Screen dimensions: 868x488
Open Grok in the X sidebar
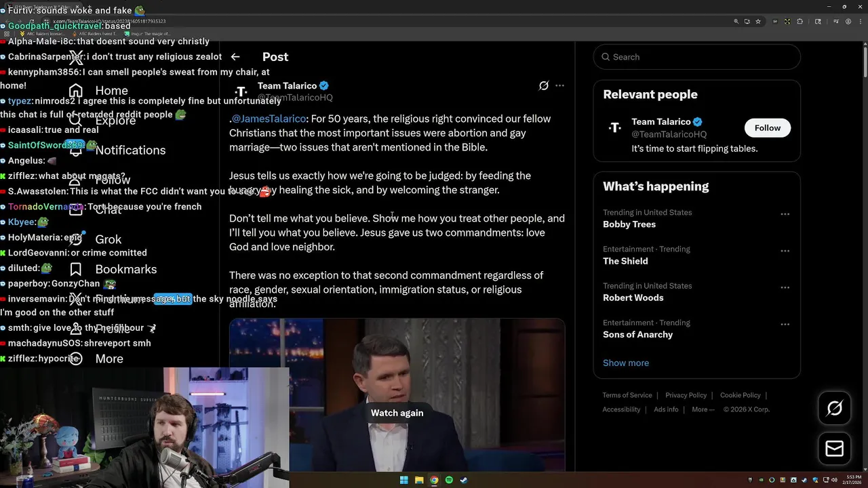pos(95,239)
